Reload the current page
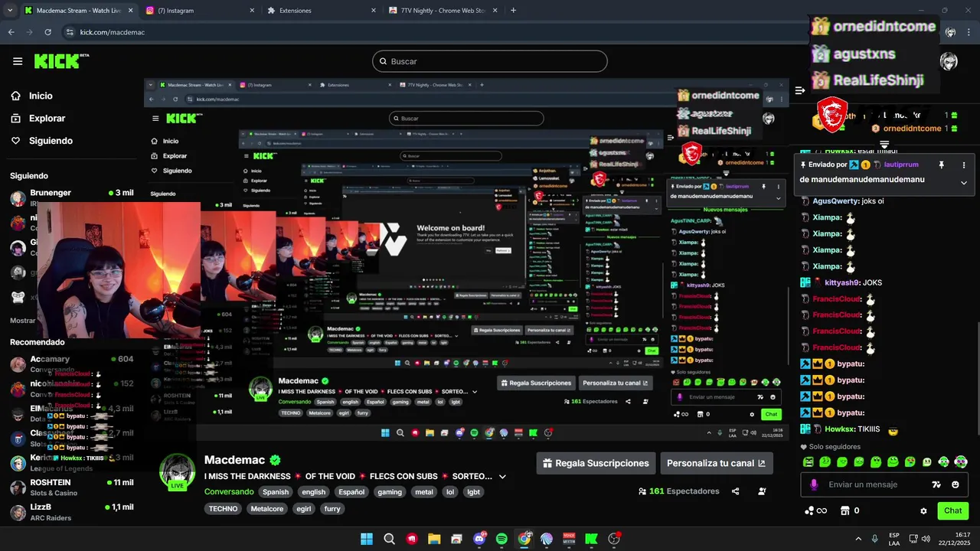This screenshot has height=551, width=980. tap(47, 32)
